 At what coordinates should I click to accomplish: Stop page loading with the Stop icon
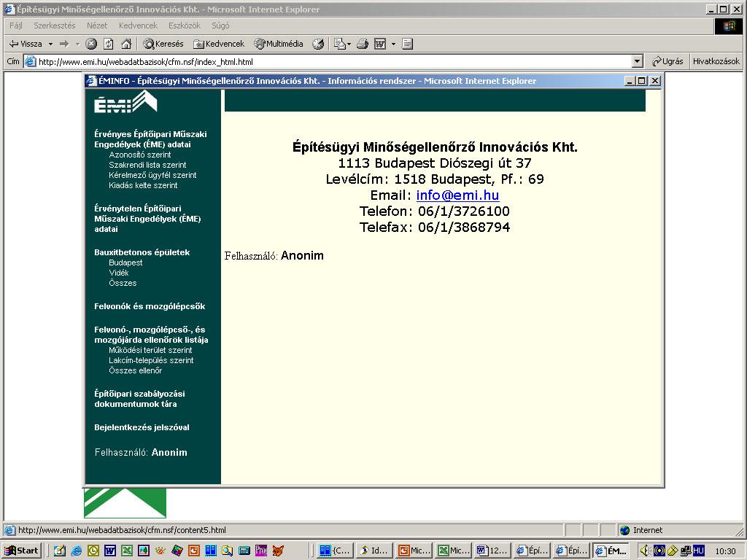91,44
